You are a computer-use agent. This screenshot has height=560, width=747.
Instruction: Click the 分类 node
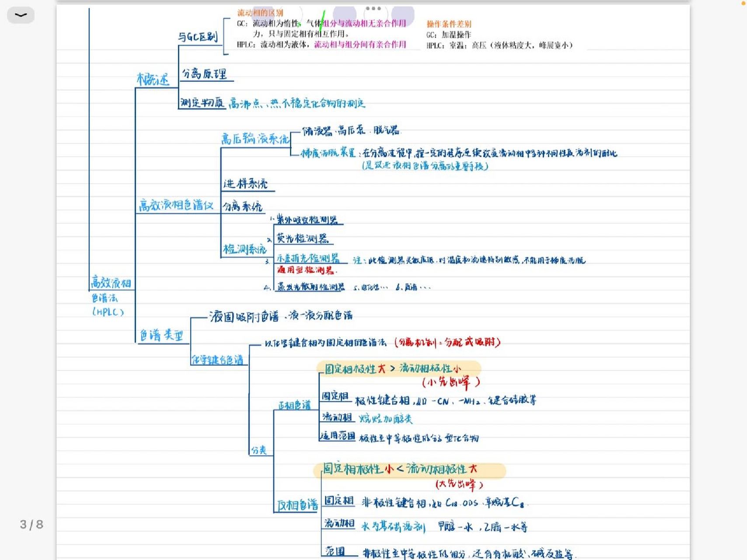coord(258,450)
